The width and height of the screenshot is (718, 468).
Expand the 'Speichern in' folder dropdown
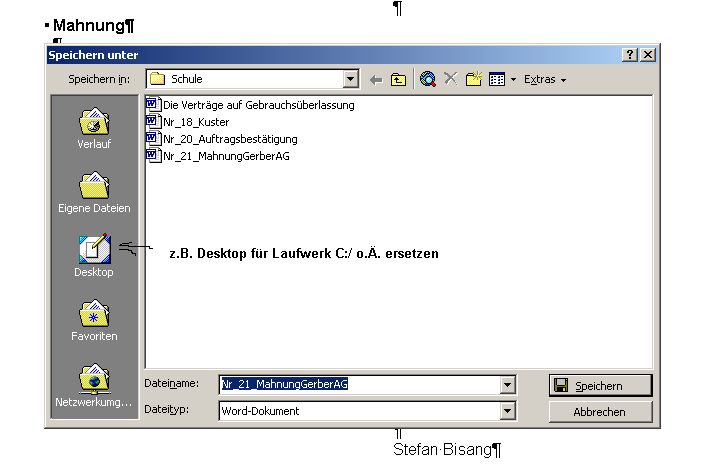pos(351,79)
